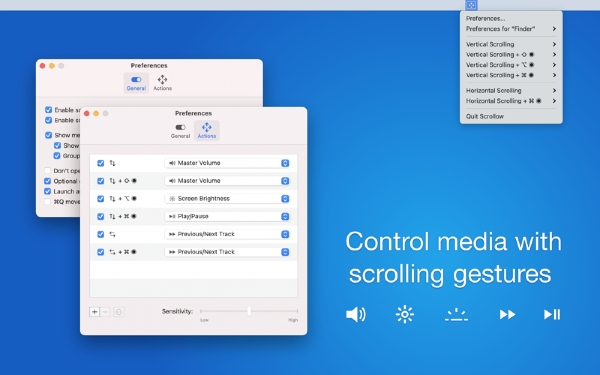The height and width of the screenshot is (375, 600).
Task: Open last Previous/Next Track dropdown
Action: point(227,252)
